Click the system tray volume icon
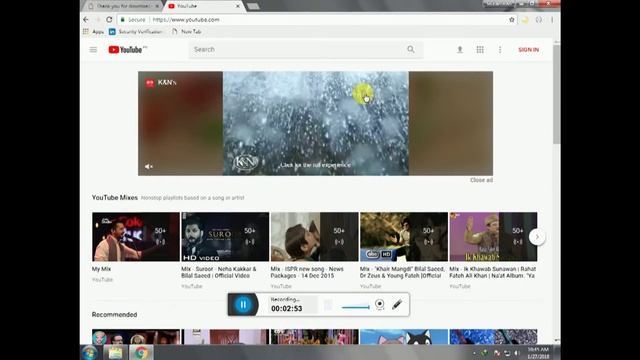The image size is (640, 360). 516,353
